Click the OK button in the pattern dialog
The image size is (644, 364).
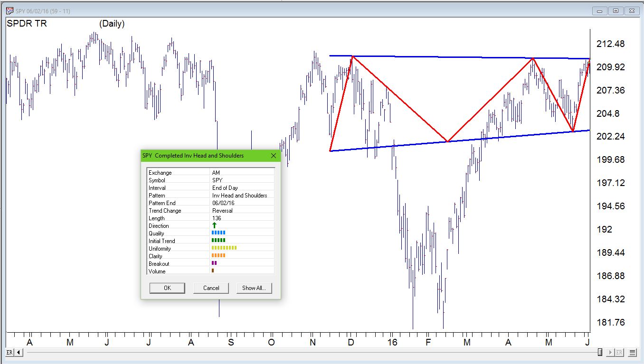(167, 288)
